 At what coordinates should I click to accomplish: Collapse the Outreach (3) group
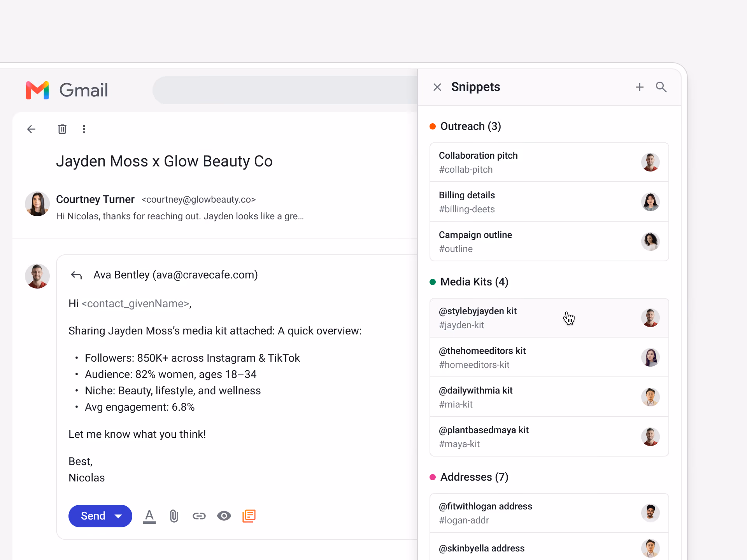[x=465, y=126]
